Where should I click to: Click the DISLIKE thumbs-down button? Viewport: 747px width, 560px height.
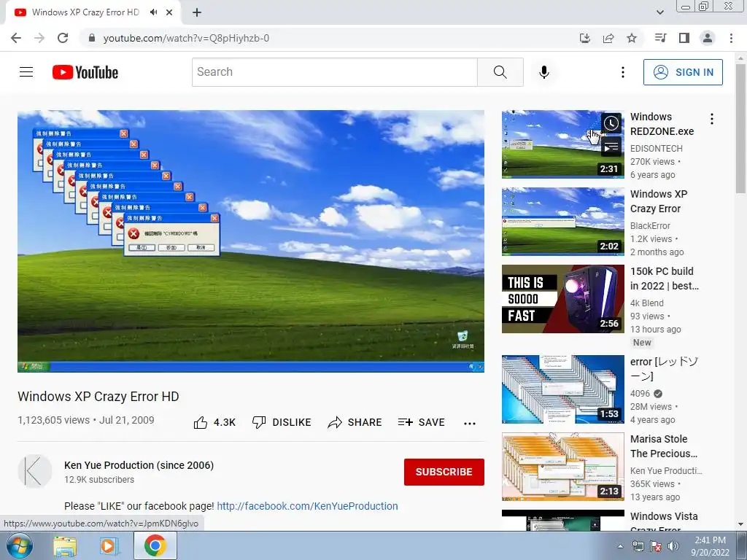pyautogui.click(x=282, y=422)
